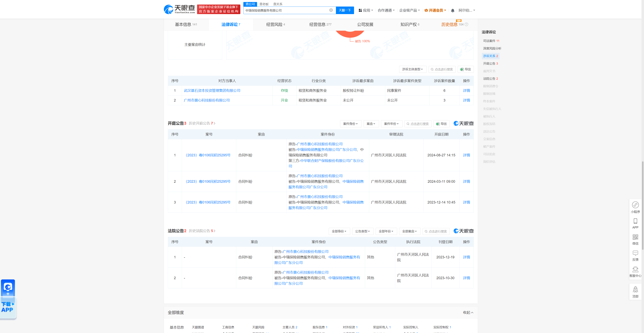Export 涉诉关系 table with 导出 icon

tap(466, 69)
